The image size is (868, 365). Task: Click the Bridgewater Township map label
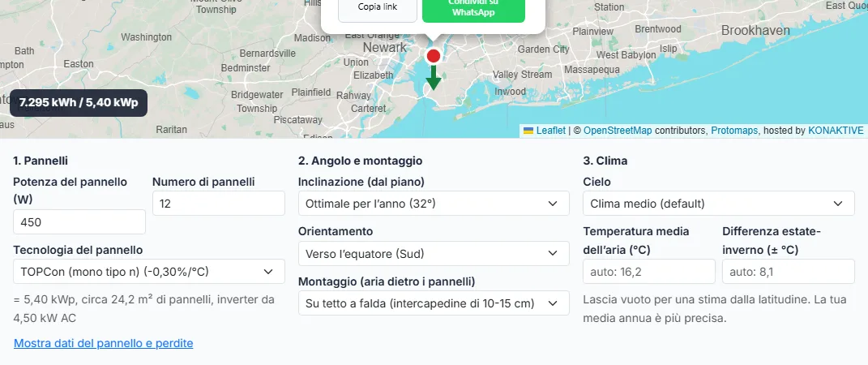pyautogui.click(x=257, y=101)
